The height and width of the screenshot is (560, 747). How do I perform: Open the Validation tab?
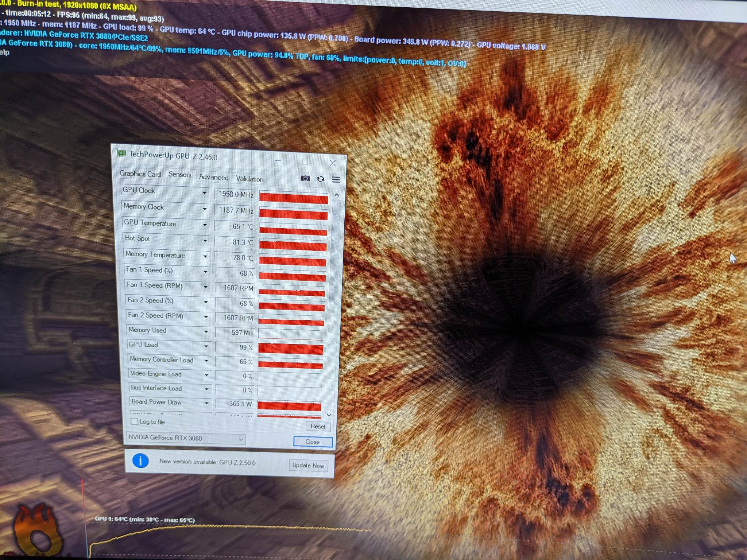249,179
